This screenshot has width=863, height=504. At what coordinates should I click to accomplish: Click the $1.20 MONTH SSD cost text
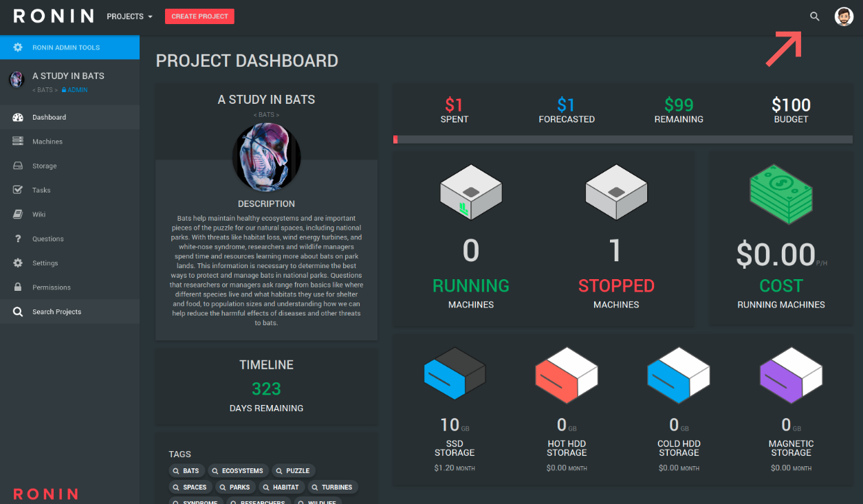click(455, 468)
